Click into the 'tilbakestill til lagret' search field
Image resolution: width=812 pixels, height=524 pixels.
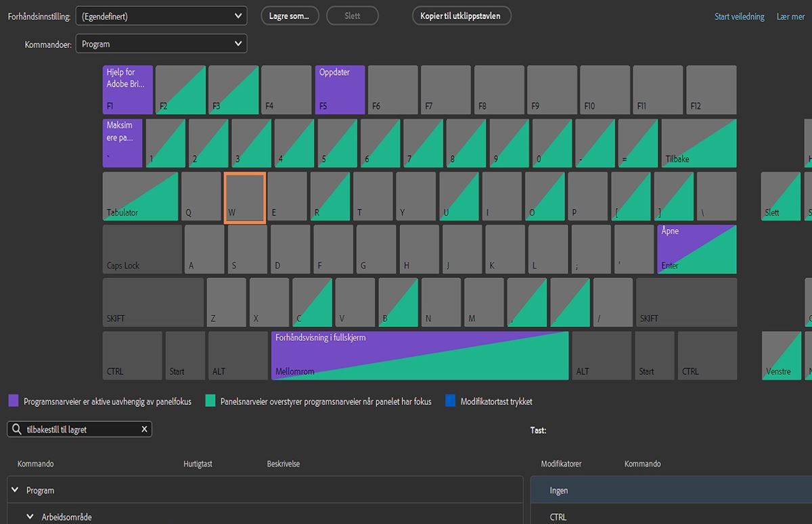pos(80,429)
